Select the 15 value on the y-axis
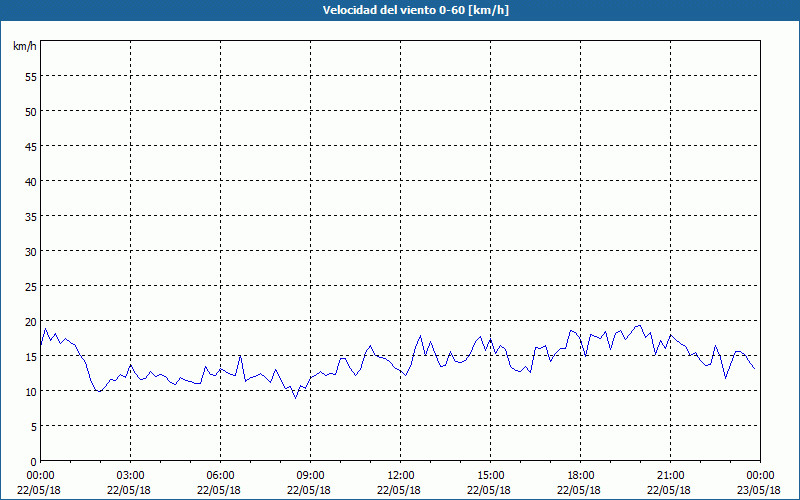Screen dimensions: 800x500 31,357
